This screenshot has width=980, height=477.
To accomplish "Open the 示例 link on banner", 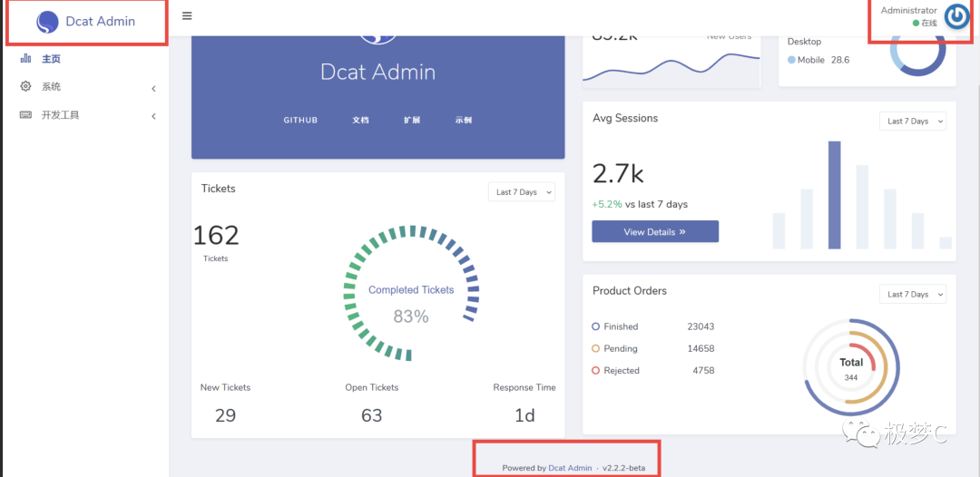I will click(x=464, y=120).
